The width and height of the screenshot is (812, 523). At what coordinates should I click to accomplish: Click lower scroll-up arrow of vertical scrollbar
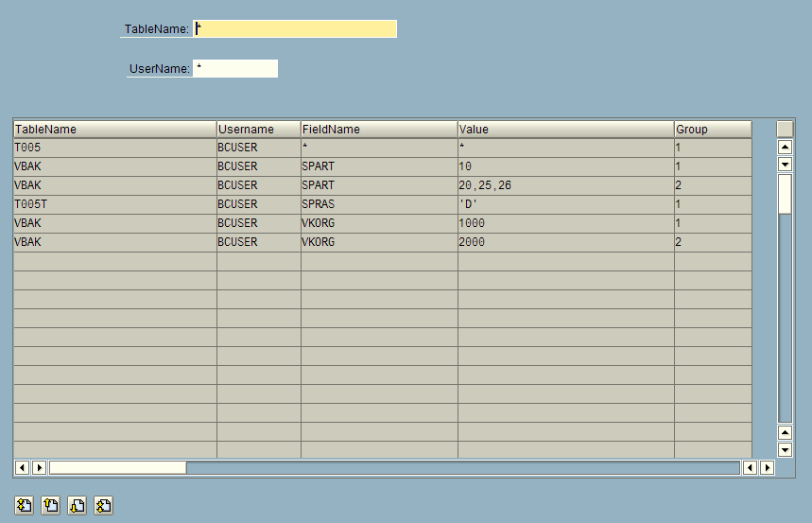click(786, 432)
